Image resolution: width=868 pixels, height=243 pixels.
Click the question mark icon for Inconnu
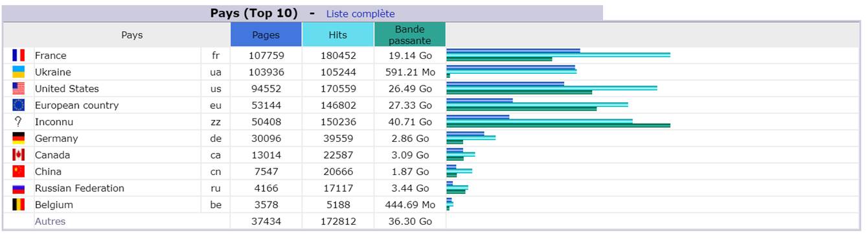pos(18,122)
